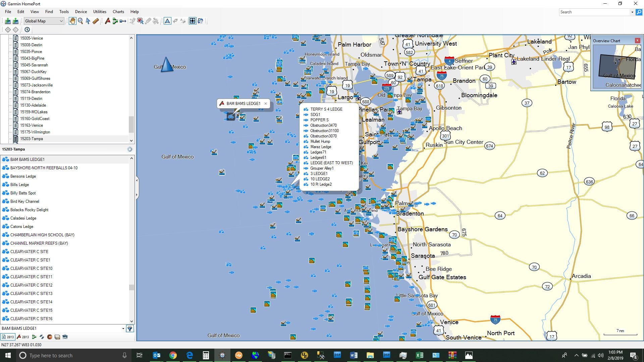This screenshot has height=362, width=644.
Task: Click the blue search magnifier button
Action: point(639,12)
